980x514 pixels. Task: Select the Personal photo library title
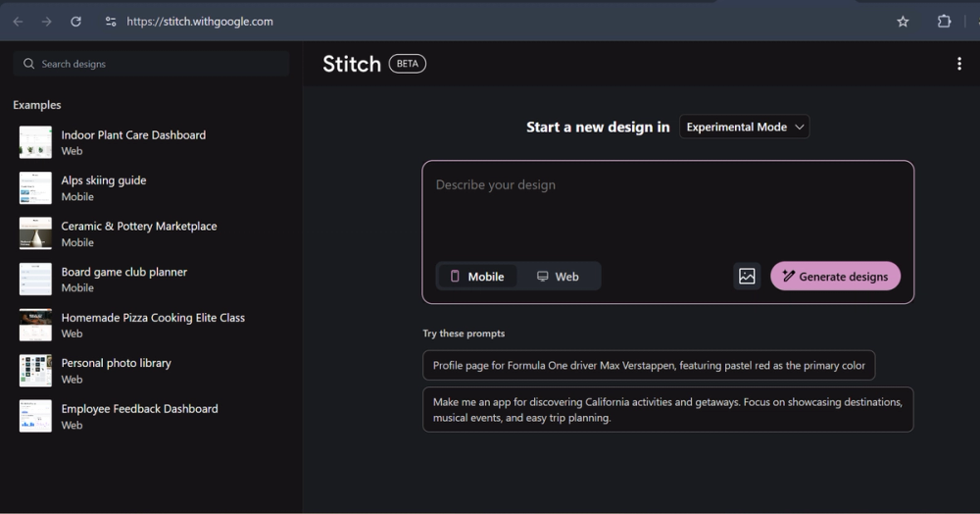click(x=117, y=363)
